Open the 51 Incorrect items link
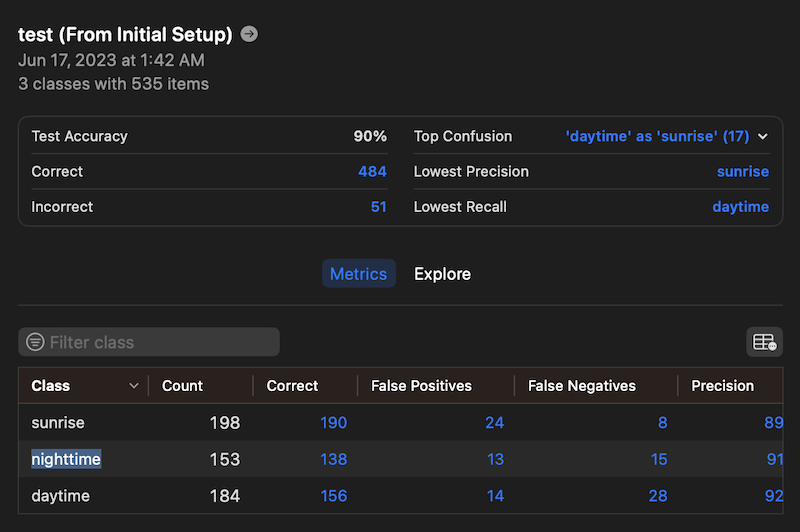This screenshot has width=800, height=532. [378, 207]
